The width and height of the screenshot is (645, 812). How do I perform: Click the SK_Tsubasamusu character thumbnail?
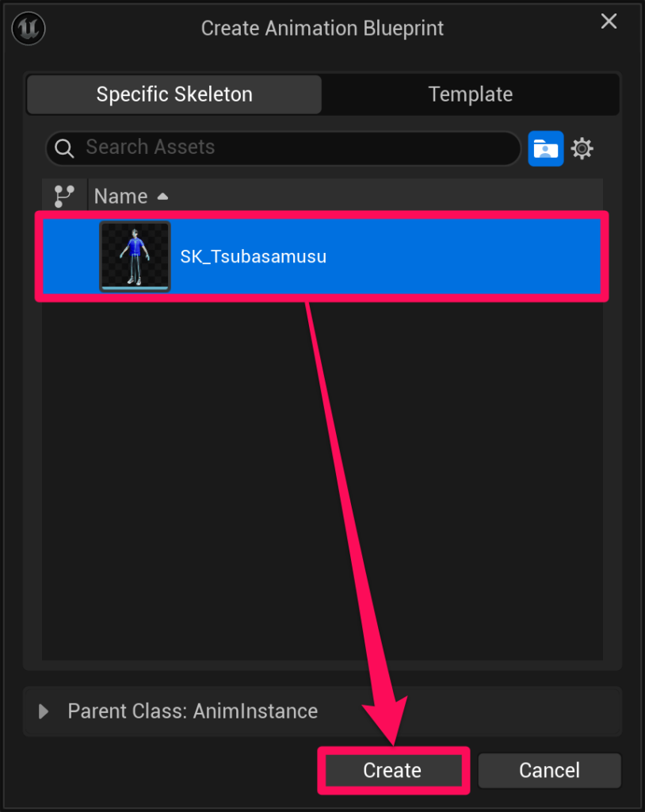pos(135,257)
